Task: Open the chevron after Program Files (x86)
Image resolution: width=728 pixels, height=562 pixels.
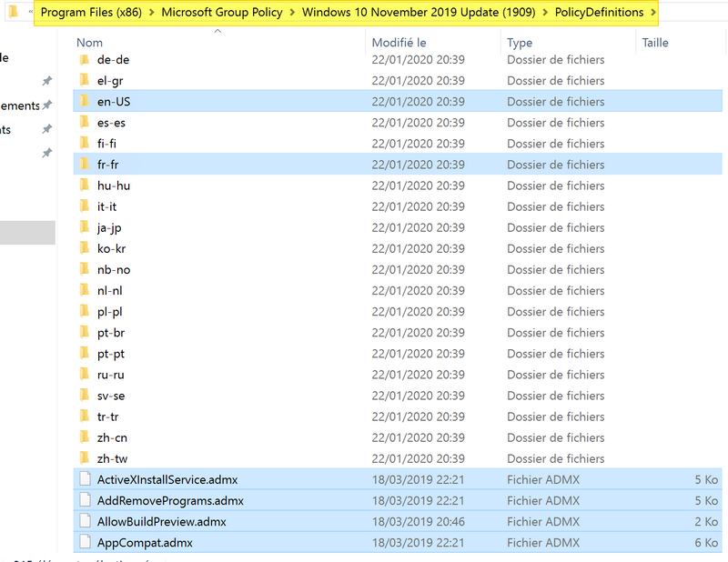Action: coord(152,13)
